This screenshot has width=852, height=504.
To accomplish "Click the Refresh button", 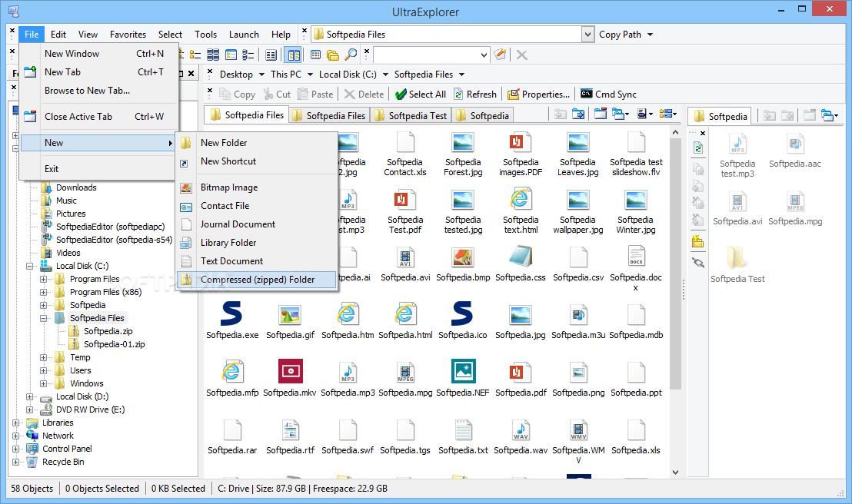I will (x=475, y=94).
